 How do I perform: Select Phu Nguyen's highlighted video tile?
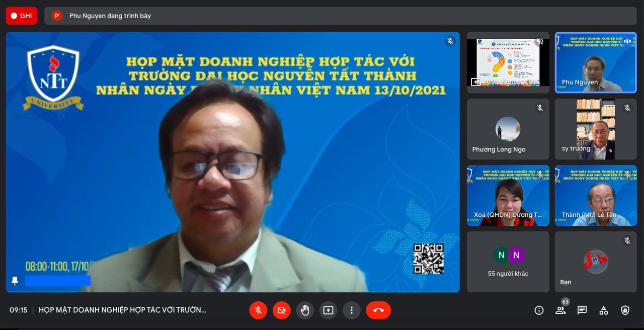(x=596, y=62)
